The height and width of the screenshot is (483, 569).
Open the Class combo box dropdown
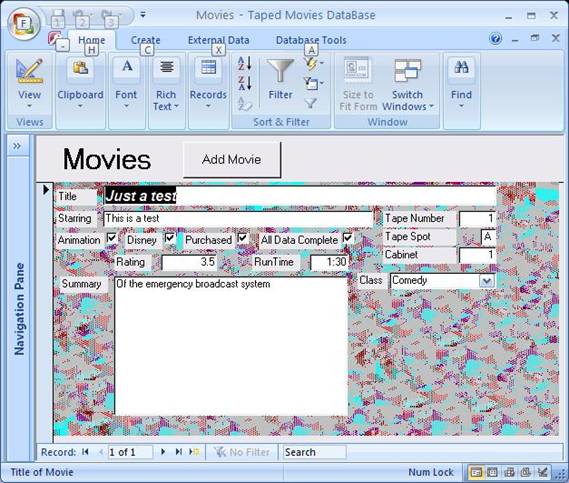point(487,281)
